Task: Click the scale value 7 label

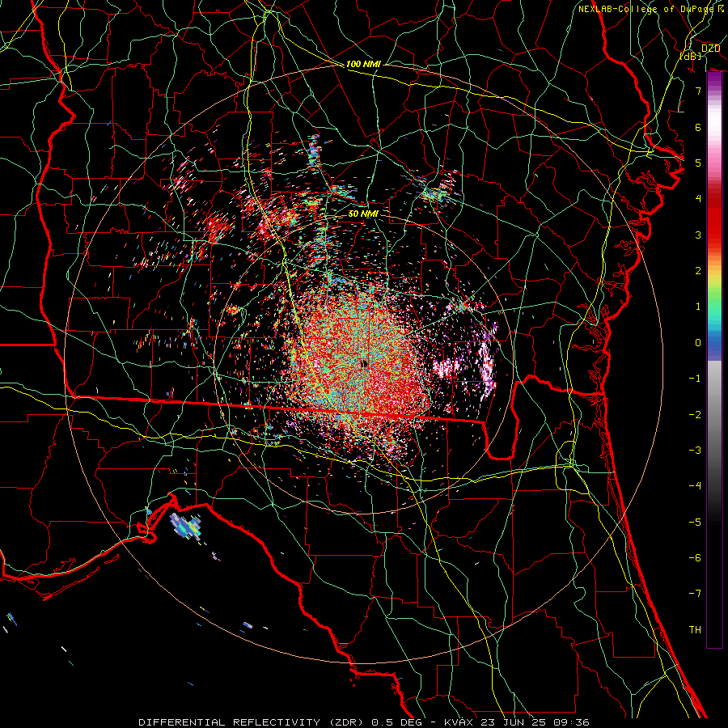Action: (x=698, y=91)
